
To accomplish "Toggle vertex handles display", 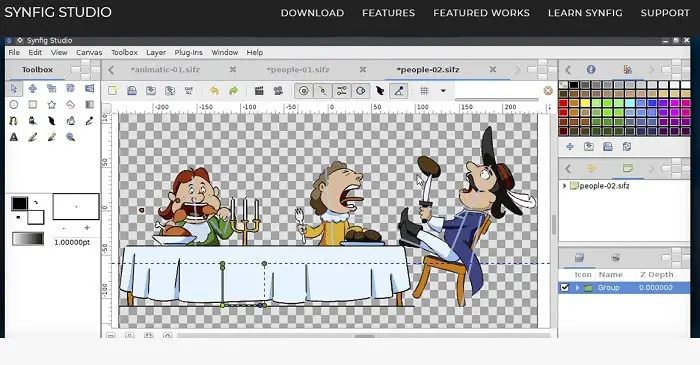I will (322, 91).
